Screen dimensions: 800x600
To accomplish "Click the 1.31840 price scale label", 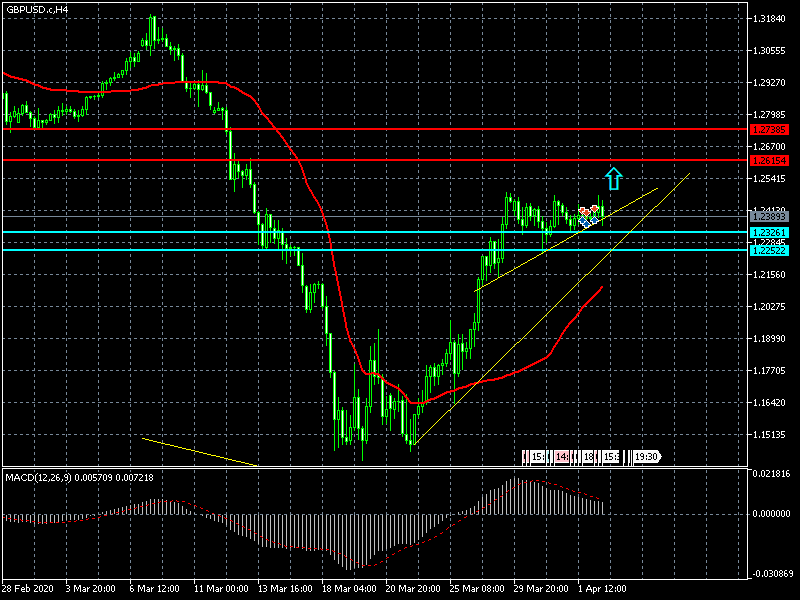I will (x=770, y=19).
